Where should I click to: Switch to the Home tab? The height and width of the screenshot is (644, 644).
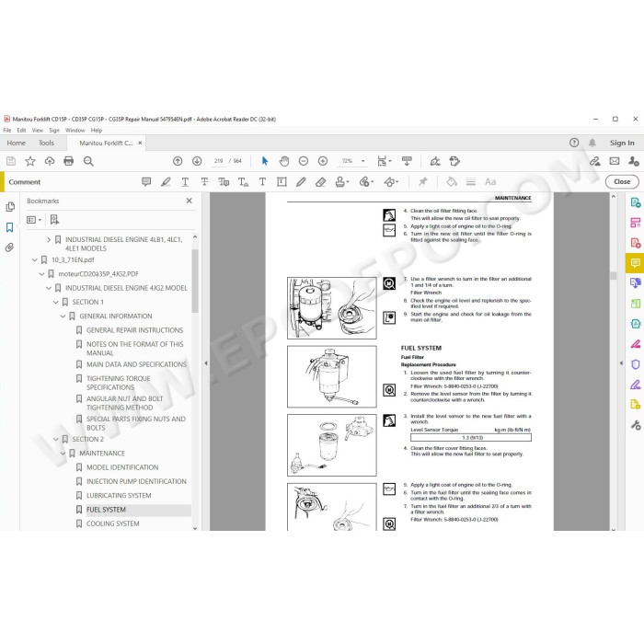point(16,143)
